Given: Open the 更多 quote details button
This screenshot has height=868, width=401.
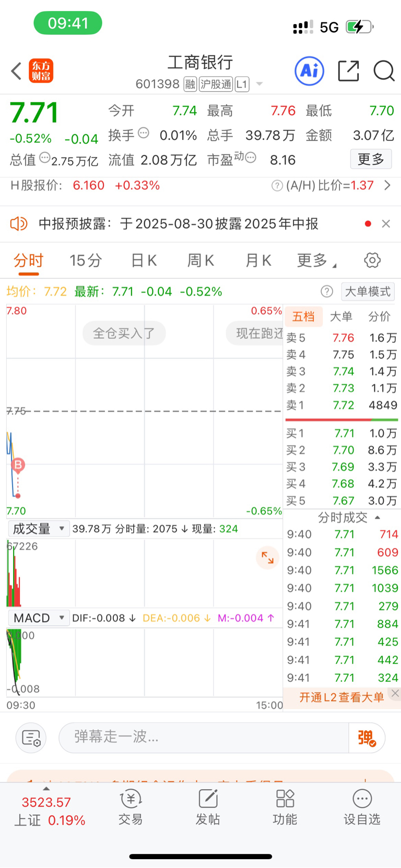Looking at the screenshot, I should point(371,159).
